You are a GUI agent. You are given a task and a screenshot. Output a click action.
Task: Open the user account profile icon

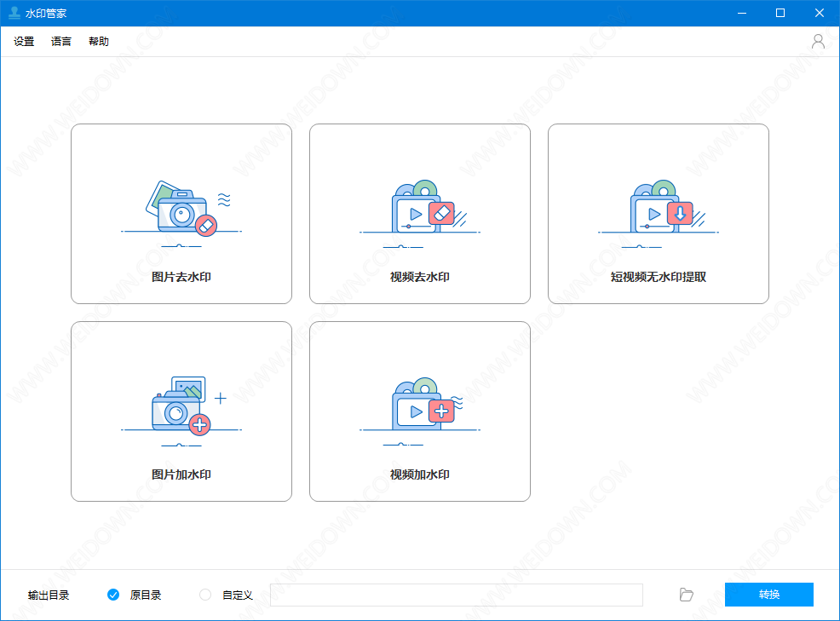point(818,42)
